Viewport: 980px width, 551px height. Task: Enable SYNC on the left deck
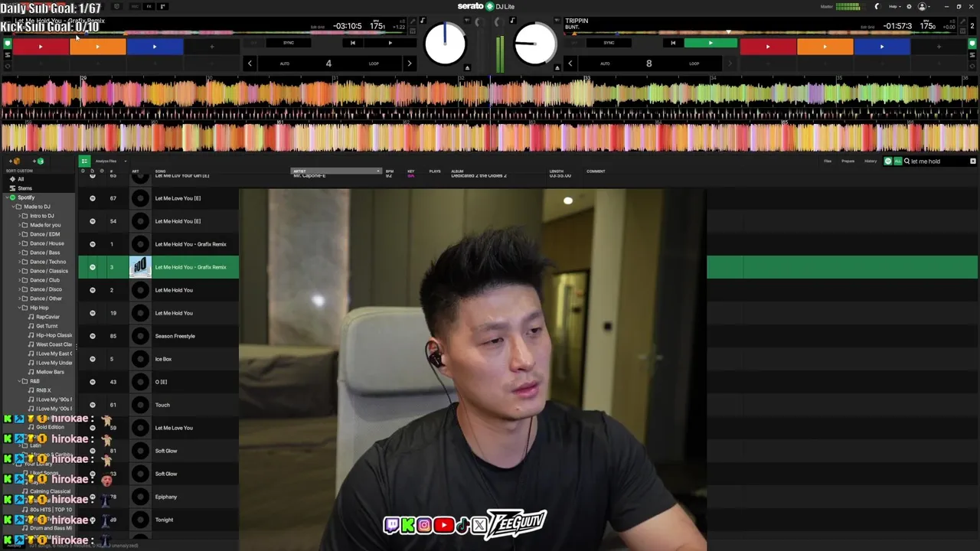click(289, 43)
